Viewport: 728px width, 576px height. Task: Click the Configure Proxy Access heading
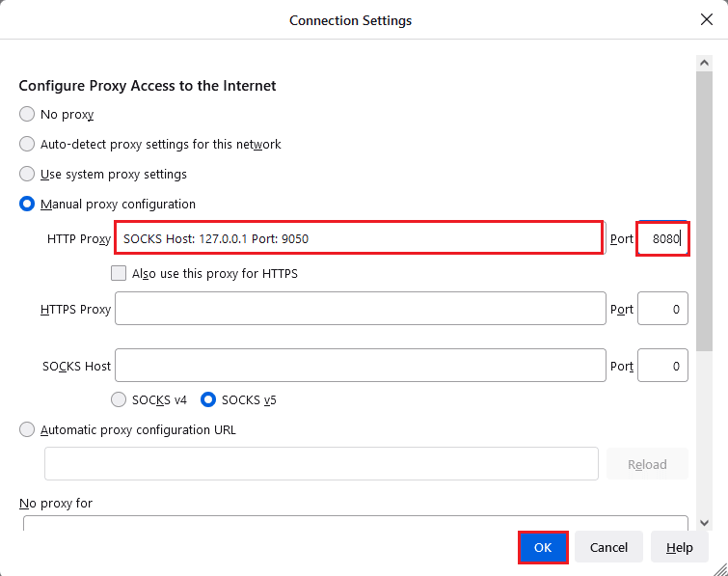pyautogui.click(x=148, y=86)
